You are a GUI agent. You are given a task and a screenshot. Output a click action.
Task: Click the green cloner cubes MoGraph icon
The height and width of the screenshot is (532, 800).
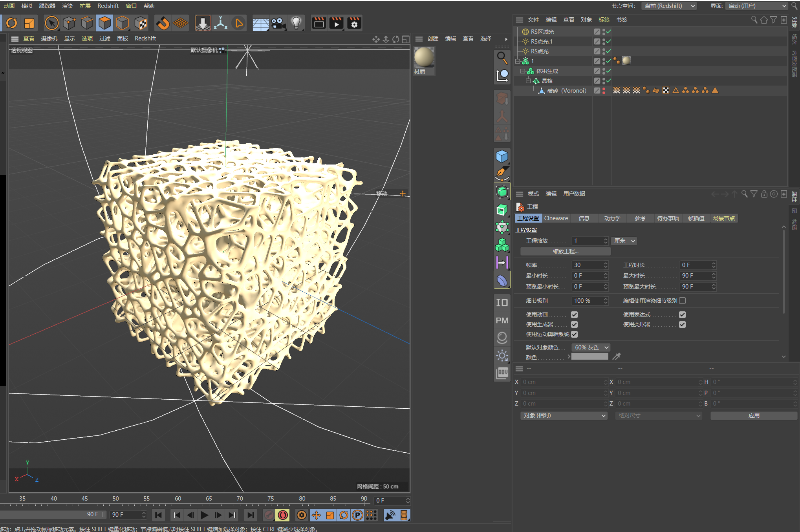(502, 245)
